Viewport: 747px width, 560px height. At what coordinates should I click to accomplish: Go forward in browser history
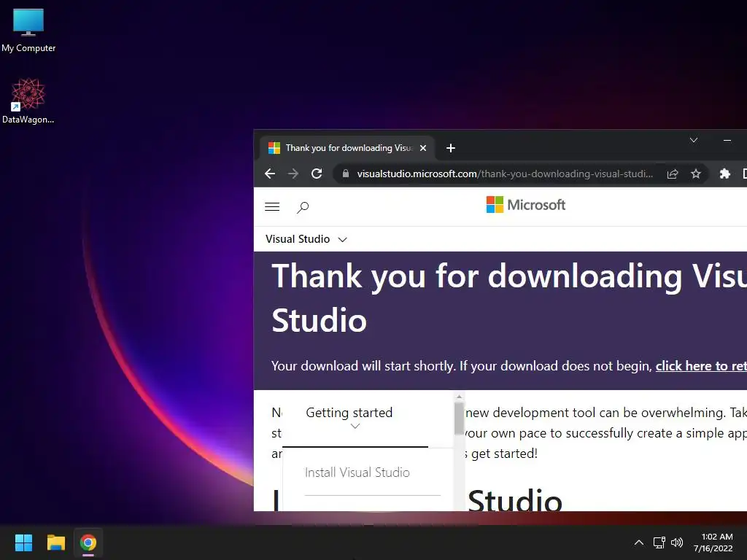pos(293,174)
